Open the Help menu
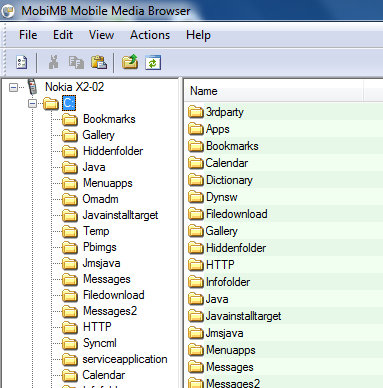 pyautogui.click(x=198, y=35)
